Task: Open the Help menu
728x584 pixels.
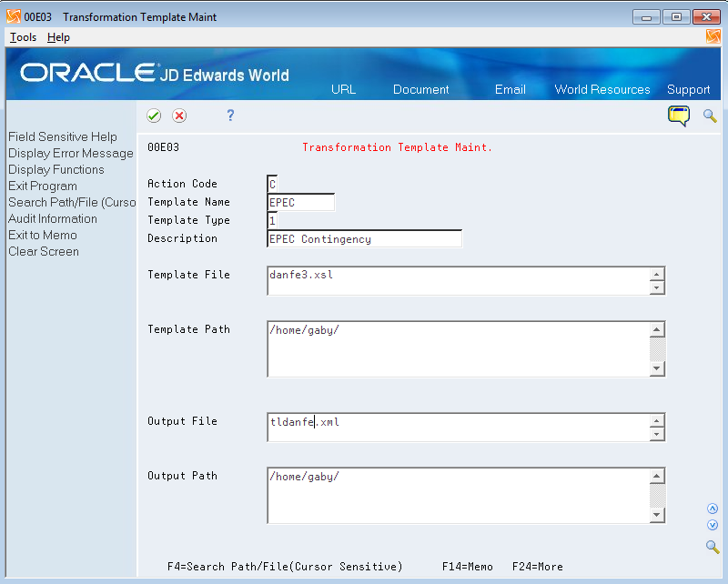Action: click(58, 37)
